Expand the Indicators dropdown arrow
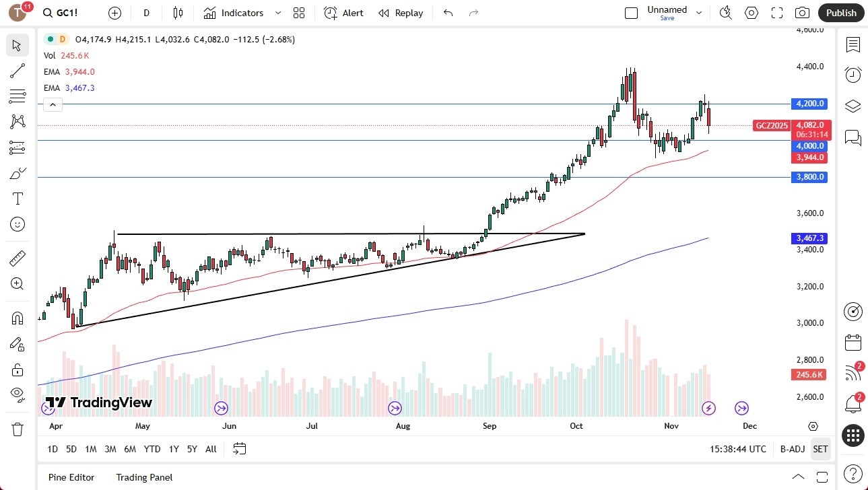This screenshot has height=490, width=868. (x=277, y=13)
